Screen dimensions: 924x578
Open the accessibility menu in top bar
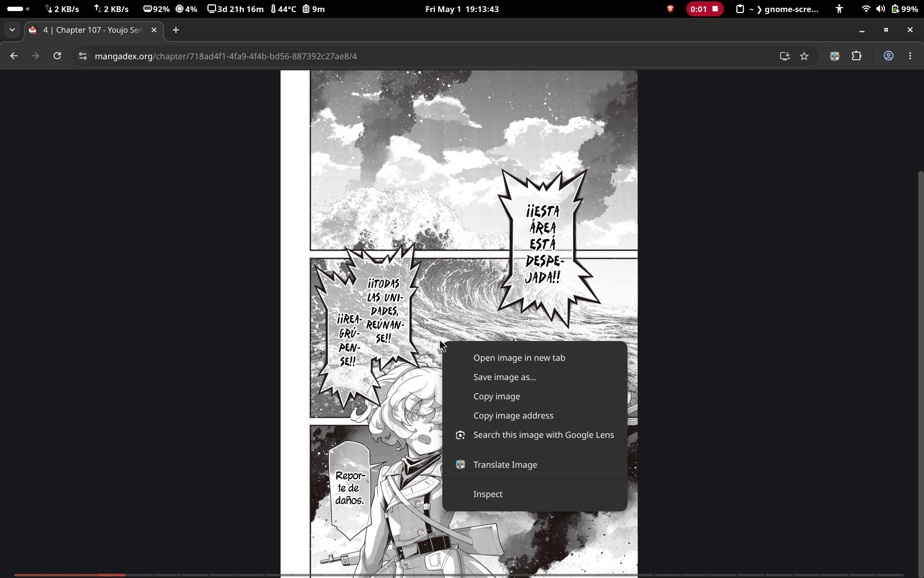839,9
